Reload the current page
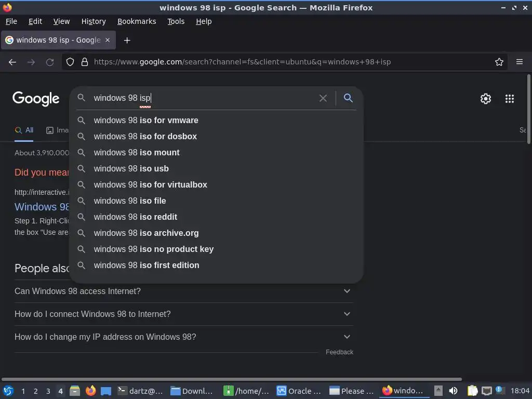This screenshot has width=532, height=399. 50,62
